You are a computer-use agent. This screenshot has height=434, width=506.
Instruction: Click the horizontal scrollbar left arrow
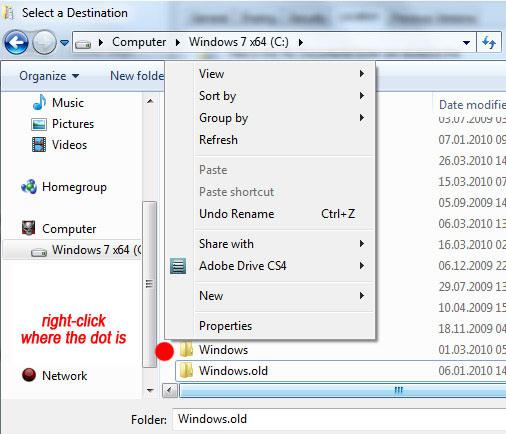[170, 390]
